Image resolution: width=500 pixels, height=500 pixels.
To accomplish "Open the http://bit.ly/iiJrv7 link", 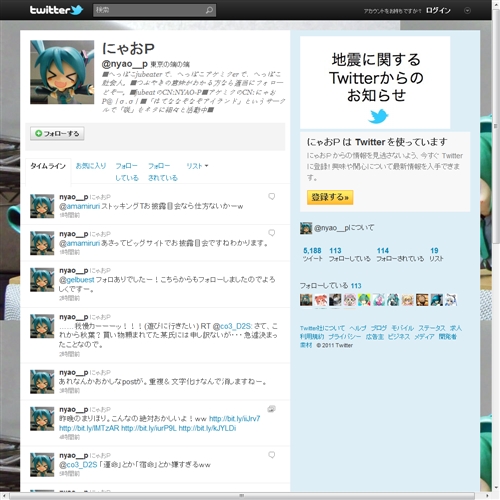I will pos(234,419).
